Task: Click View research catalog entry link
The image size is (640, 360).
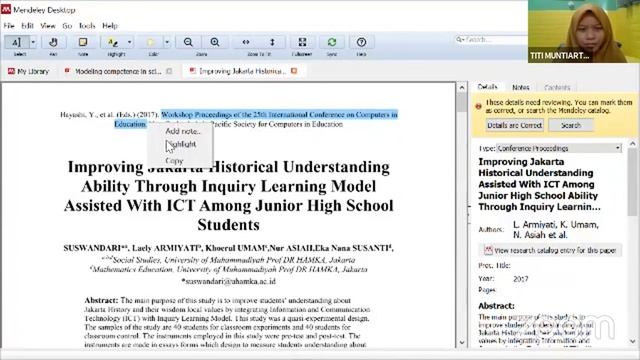Action: point(550,250)
